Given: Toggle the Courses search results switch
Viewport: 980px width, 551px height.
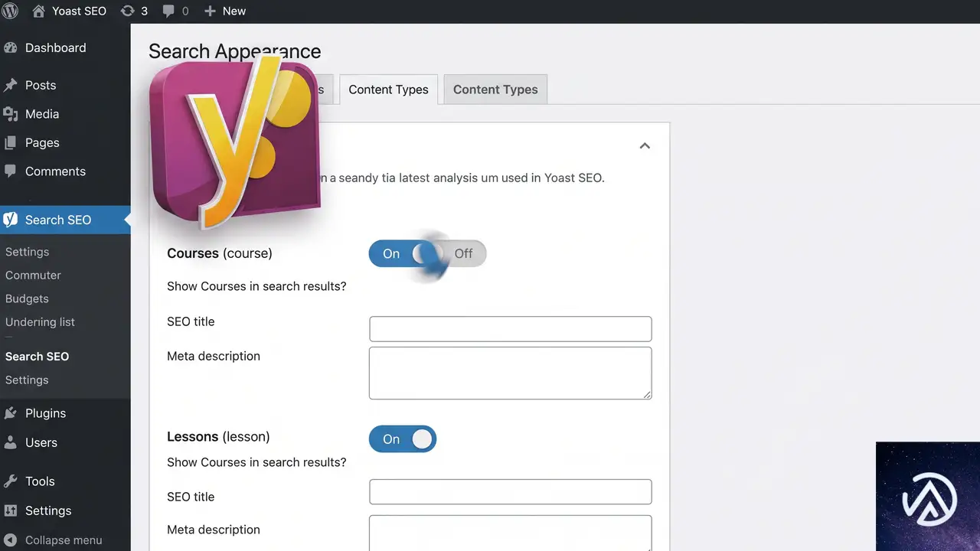Looking at the screenshot, I should point(427,253).
